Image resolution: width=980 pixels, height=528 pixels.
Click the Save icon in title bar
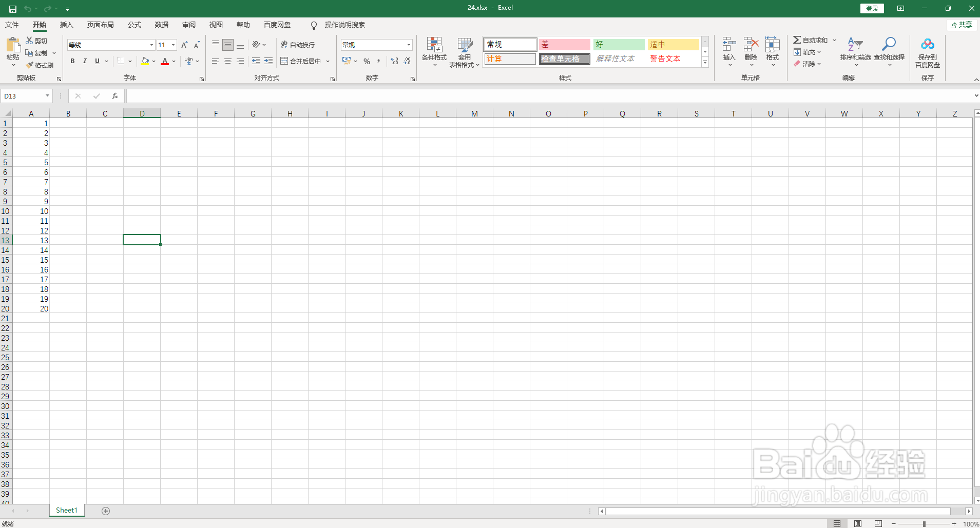tap(13, 9)
